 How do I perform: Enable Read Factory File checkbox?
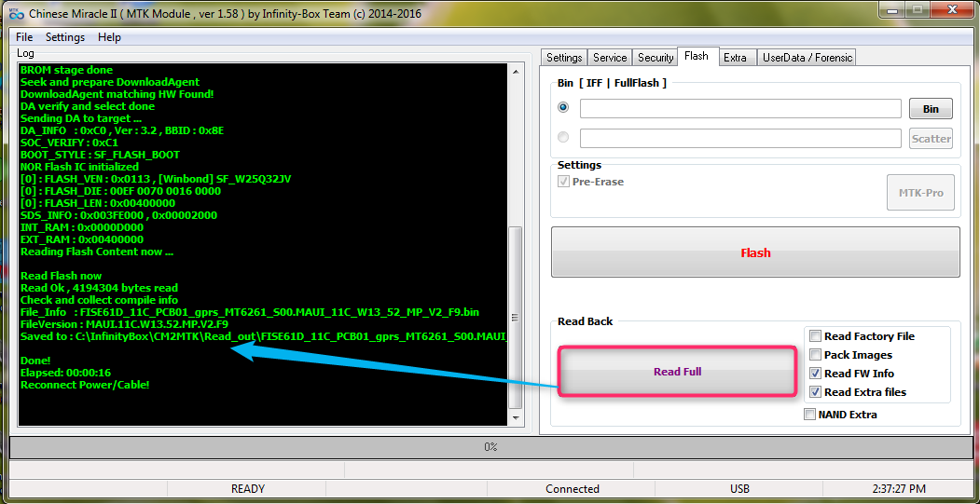(x=815, y=336)
